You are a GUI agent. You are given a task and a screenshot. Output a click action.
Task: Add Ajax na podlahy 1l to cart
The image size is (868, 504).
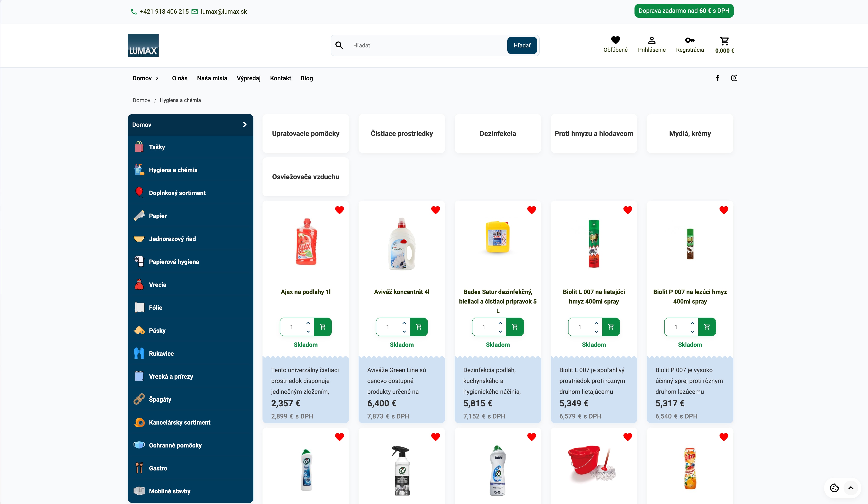tap(323, 327)
